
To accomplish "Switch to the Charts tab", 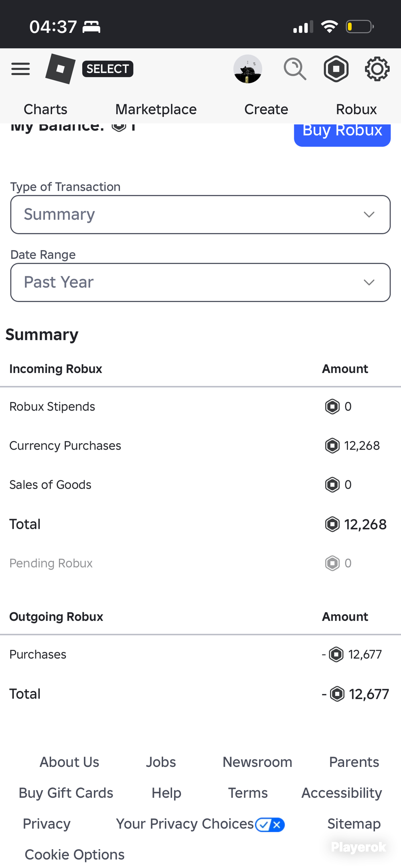I will [x=45, y=109].
